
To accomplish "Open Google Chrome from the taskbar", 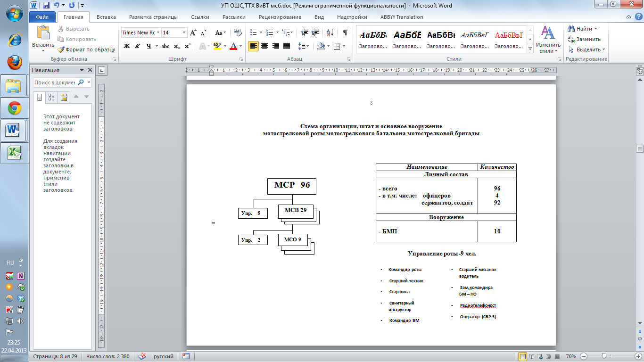I will click(14, 109).
